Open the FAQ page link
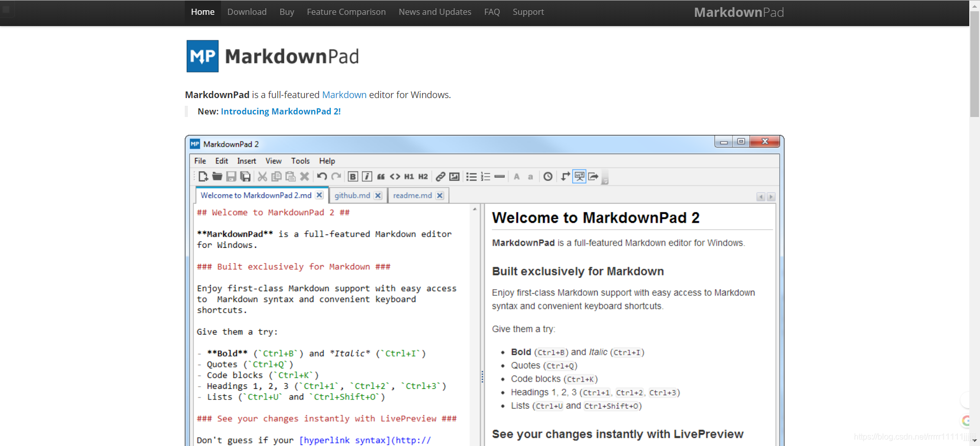This screenshot has width=980, height=446. point(492,12)
